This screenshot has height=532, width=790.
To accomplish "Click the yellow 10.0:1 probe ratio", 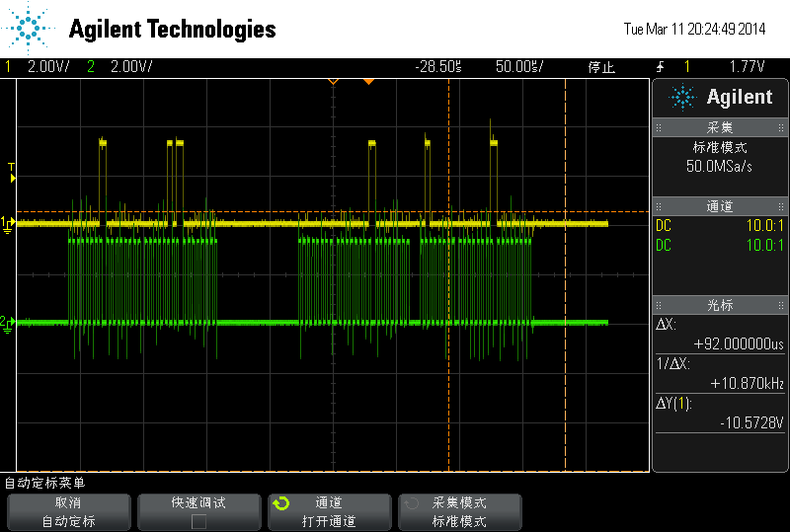I will [764, 225].
